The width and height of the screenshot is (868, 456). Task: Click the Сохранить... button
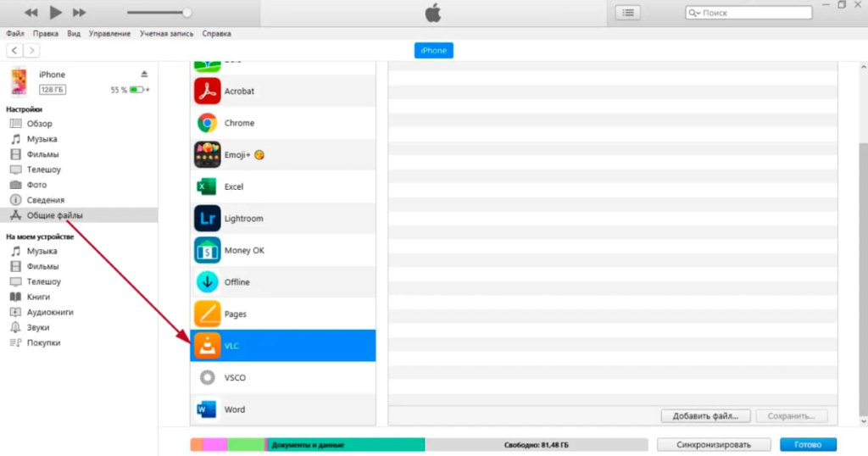(x=791, y=416)
